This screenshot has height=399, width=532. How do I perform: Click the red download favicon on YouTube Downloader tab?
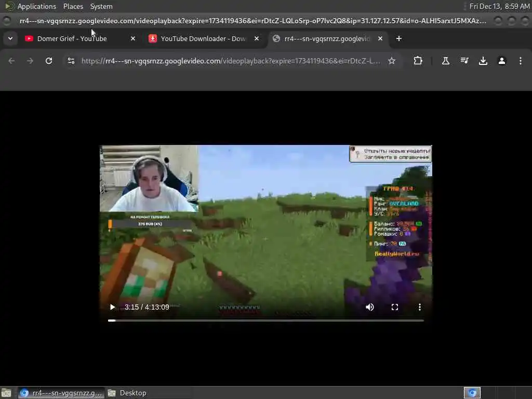(x=153, y=38)
